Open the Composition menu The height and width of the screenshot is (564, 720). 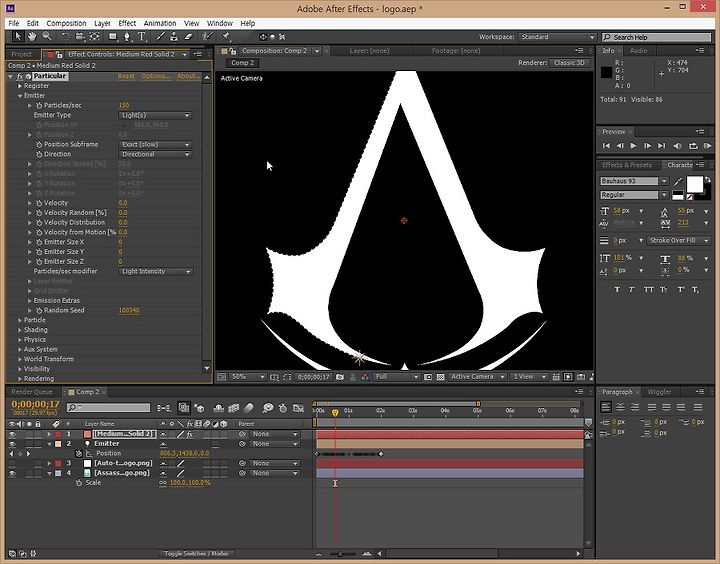pyautogui.click(x=66, y=23)
